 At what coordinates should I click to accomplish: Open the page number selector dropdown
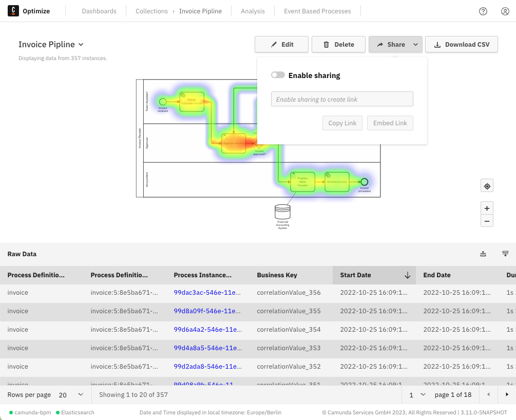coord(417,395)
